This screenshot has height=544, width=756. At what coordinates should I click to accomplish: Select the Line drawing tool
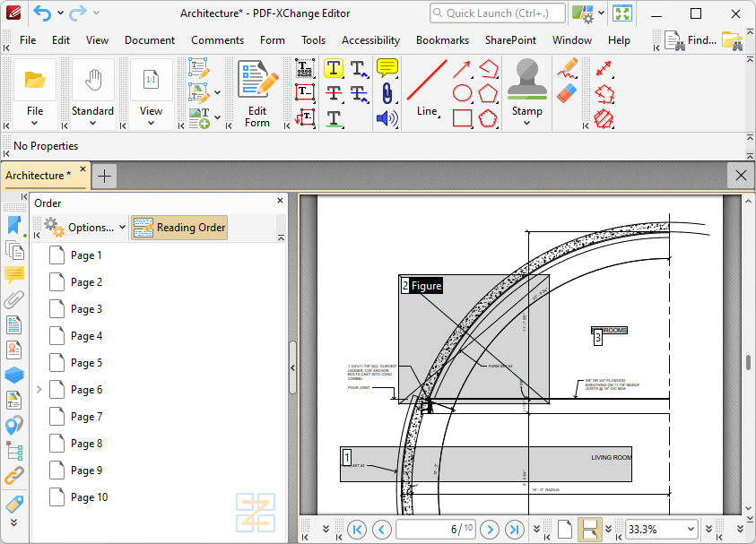click(427, 89)
